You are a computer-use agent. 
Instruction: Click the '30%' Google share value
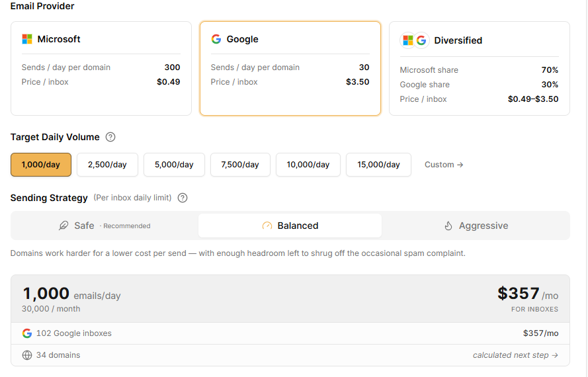(550, 85)
